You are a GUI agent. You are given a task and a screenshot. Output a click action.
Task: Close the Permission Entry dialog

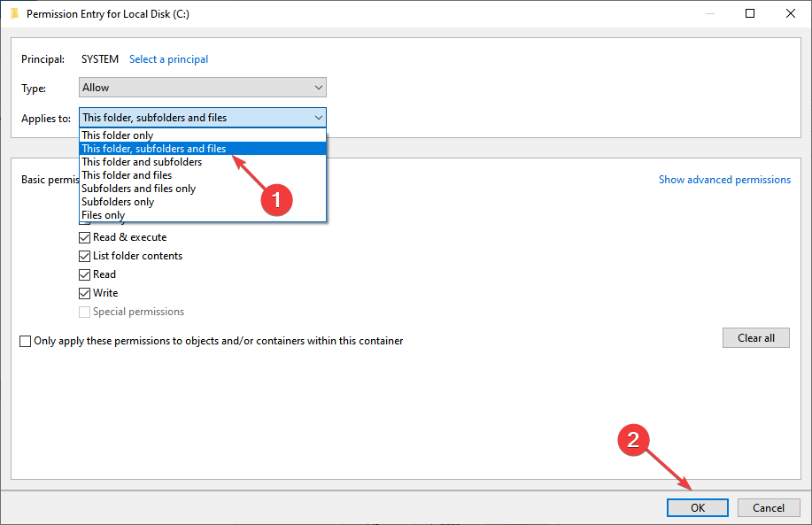click(790, 13)
